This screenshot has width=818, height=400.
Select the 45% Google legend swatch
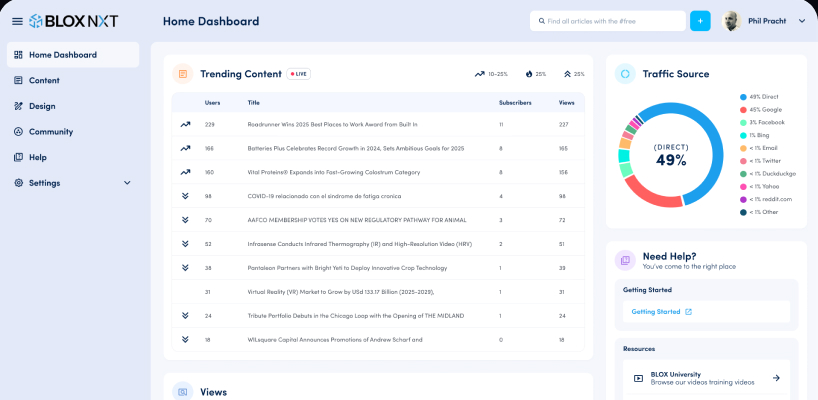[743, 110]
